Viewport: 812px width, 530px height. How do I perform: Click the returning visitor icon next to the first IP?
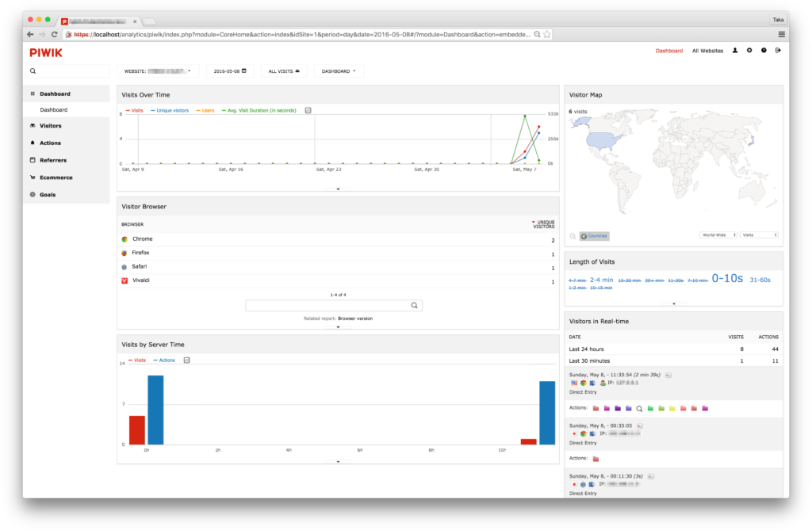click(603, 383)
